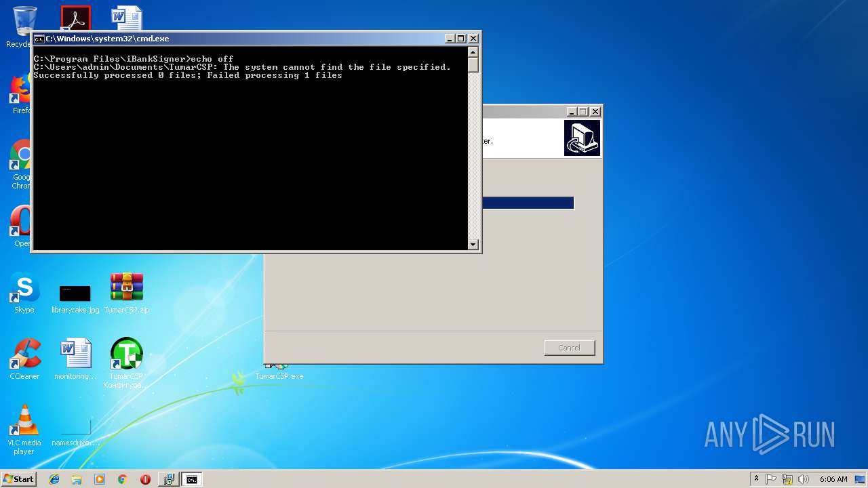
Task: Open the Action Center flag icon
Action: pyautogui.click(x=771, y=479)
